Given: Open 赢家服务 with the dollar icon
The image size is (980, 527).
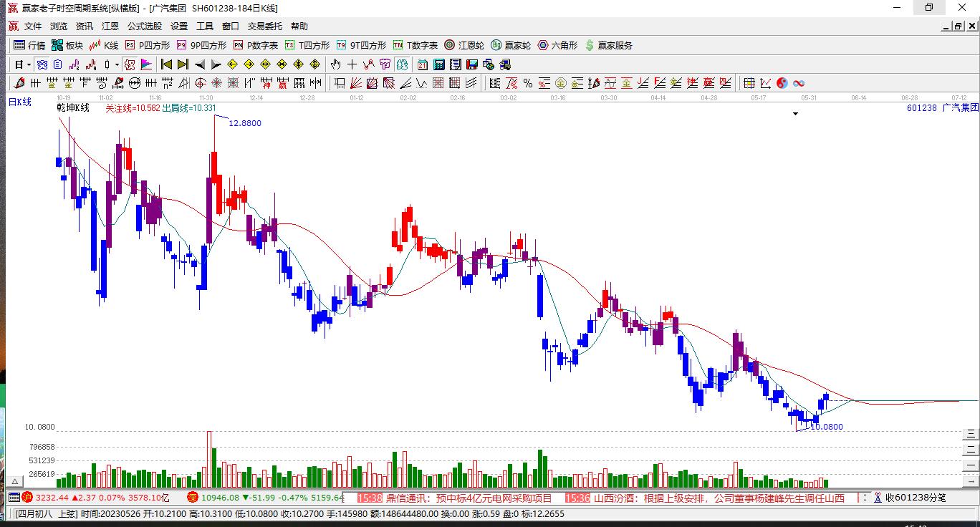Looking at the screenshot, I should tap(609, 45).
